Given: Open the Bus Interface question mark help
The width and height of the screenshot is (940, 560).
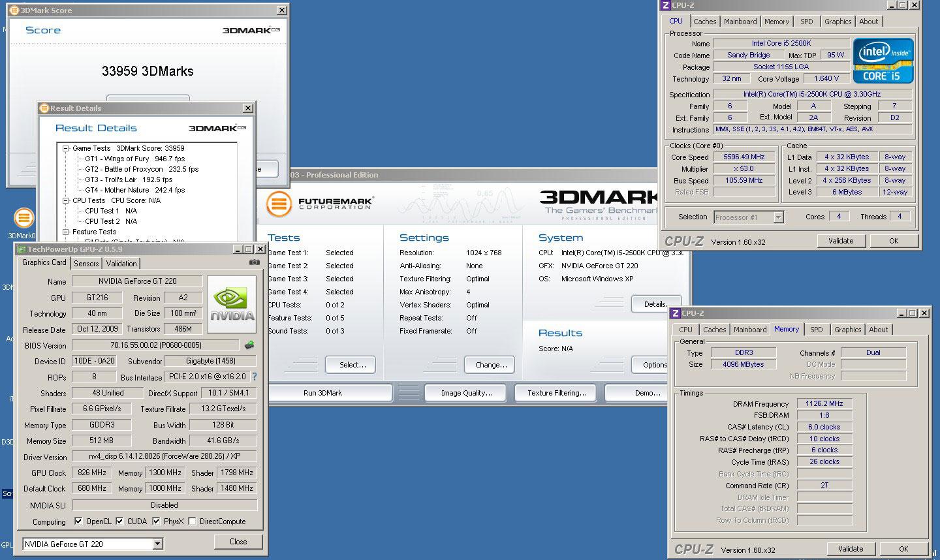Looking at the screenshot, I should [254, 377].
